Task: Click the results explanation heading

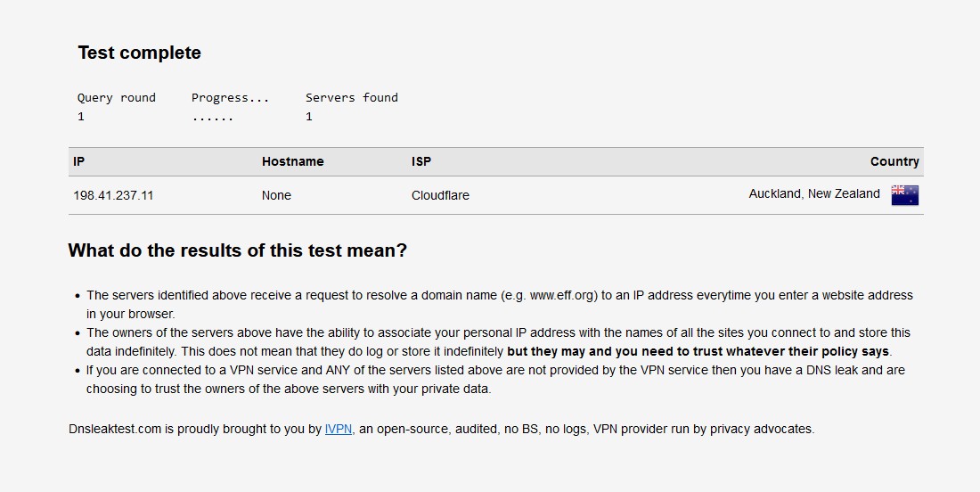Action: 238,250
